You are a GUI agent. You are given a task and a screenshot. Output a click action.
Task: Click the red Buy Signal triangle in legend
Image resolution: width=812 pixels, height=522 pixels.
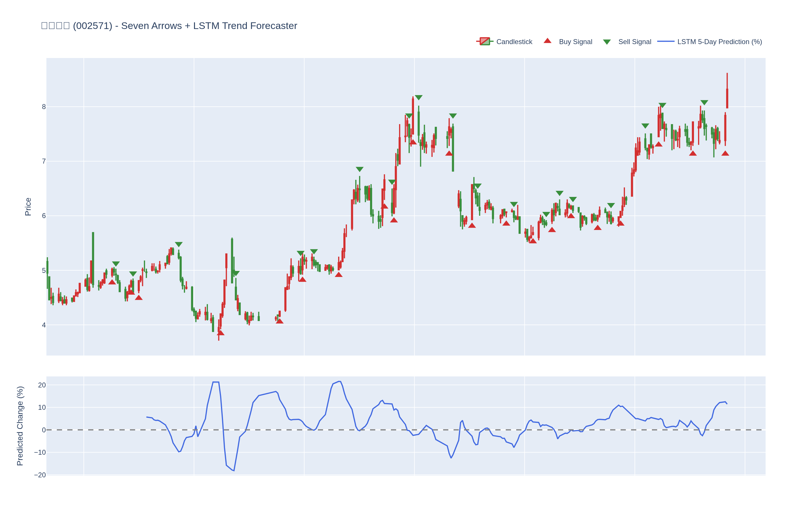pyautogui.click(x=547, y=41)
